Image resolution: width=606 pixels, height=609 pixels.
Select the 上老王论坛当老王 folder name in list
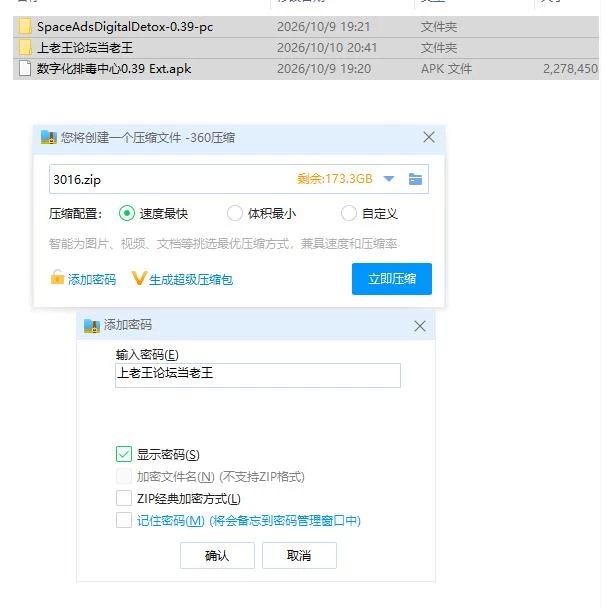coord(85,48)
